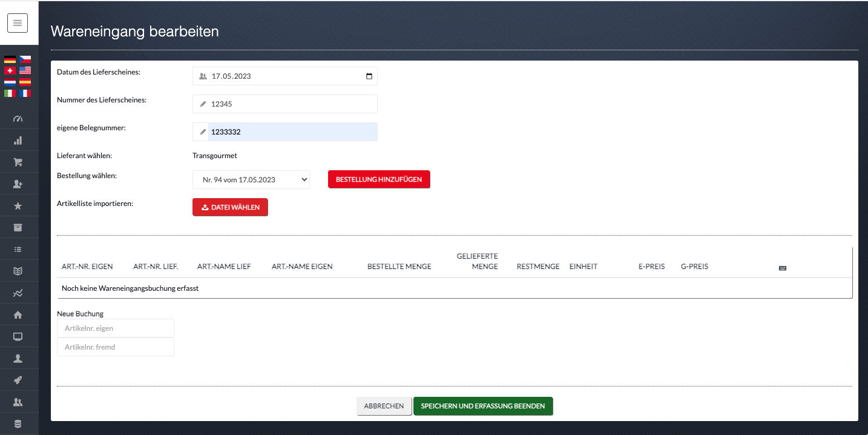This screenshot has height=435, width=868.
Task: Click the Neue Buchung label
Action: pos(80,314)
